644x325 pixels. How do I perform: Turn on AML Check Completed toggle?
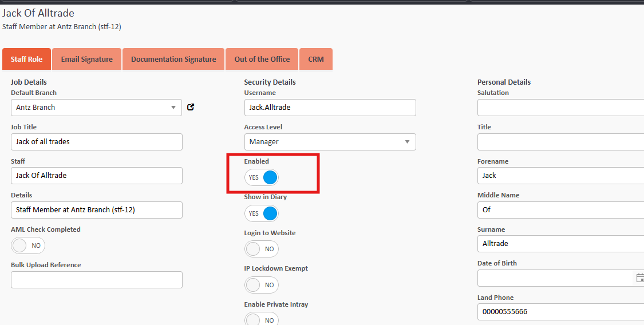28,245
